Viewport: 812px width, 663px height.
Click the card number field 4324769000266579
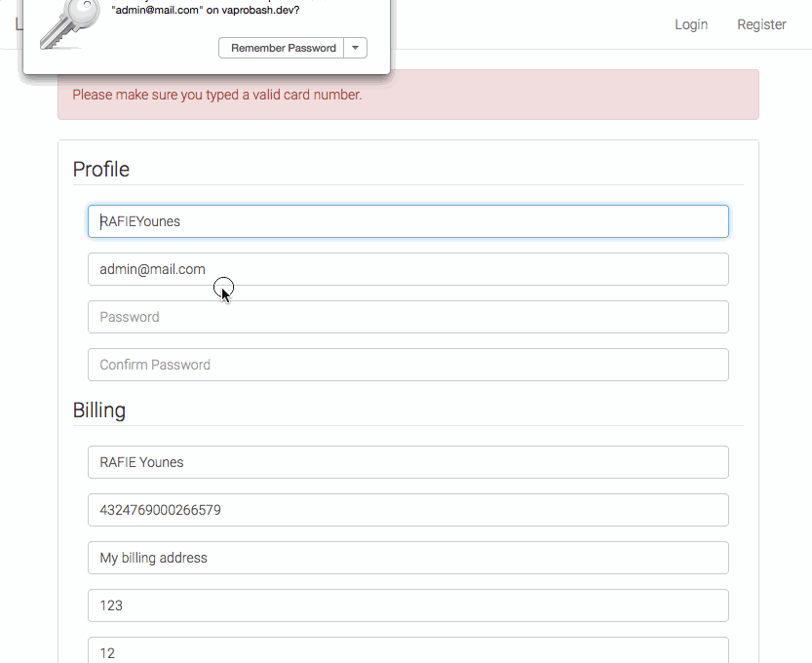(x=408, y=510)
